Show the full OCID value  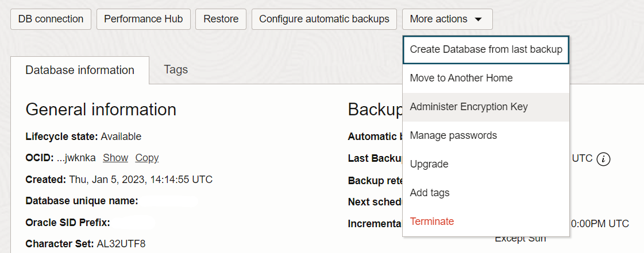pyautogui.click(x=115, y=158)
